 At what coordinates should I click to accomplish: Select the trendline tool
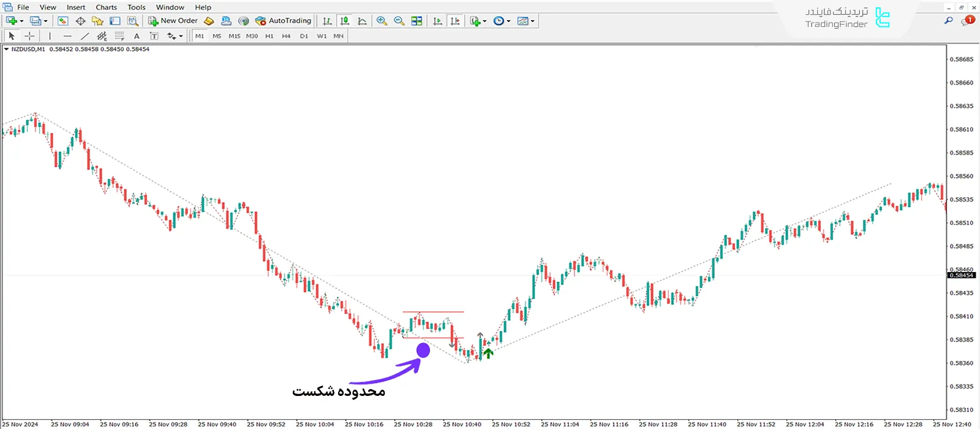85,36
